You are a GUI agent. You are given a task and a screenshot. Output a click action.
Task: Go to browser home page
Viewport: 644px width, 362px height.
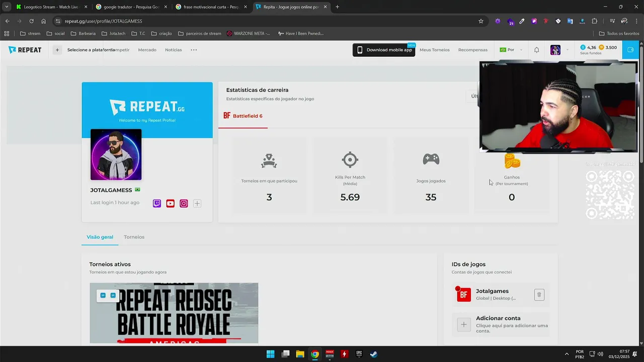(44, 21)
